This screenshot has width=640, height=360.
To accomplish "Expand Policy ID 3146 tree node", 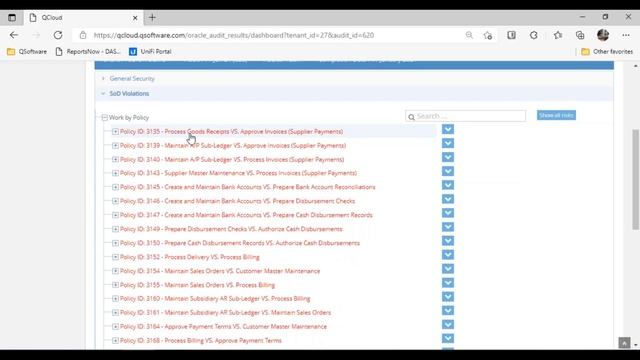I will pos(115,201).
